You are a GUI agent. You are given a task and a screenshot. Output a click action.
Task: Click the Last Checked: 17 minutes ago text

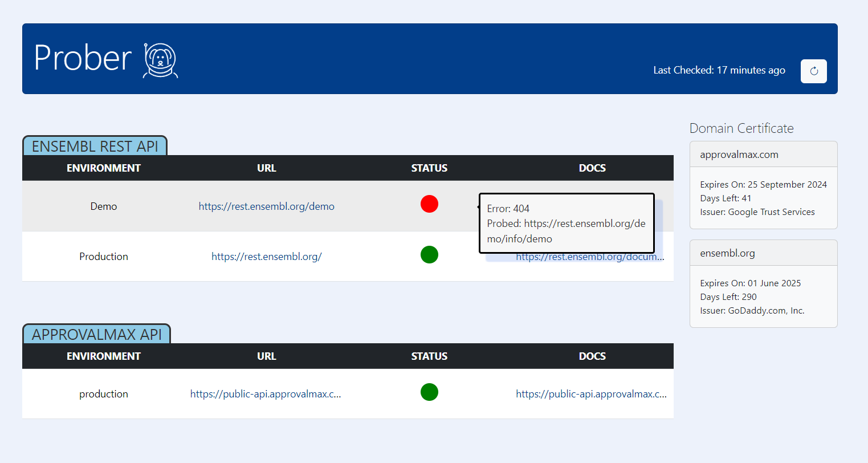coord(719,70)
